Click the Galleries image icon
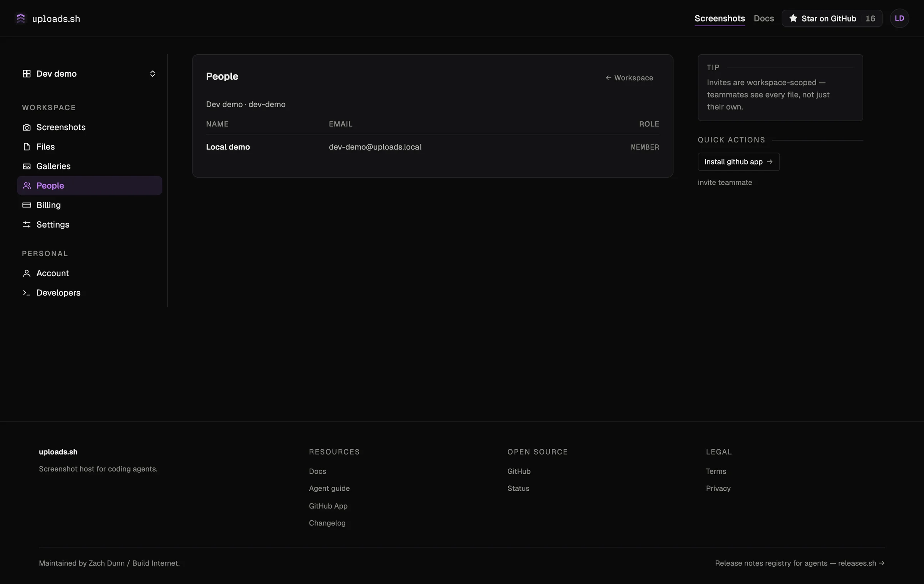924x584 pixels. 27,166
